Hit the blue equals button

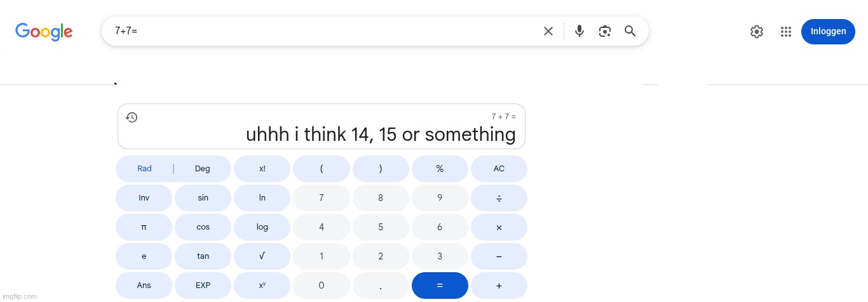pos(440,286)
